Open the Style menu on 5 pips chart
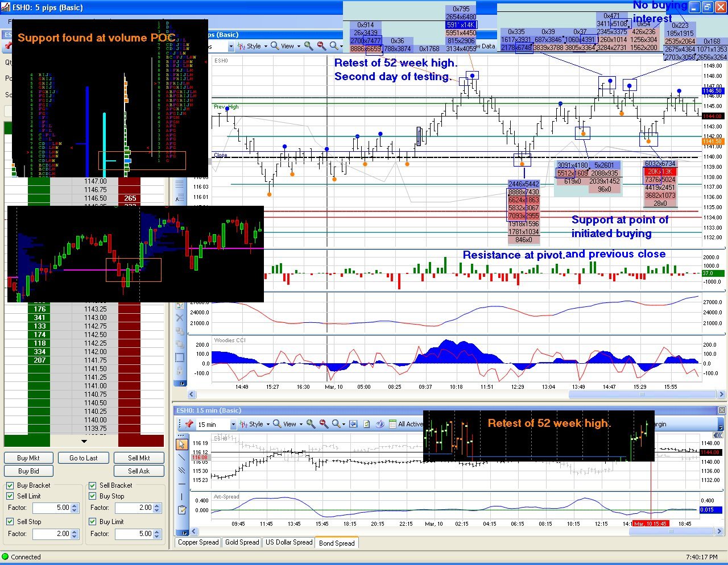 tap(253, 46)
